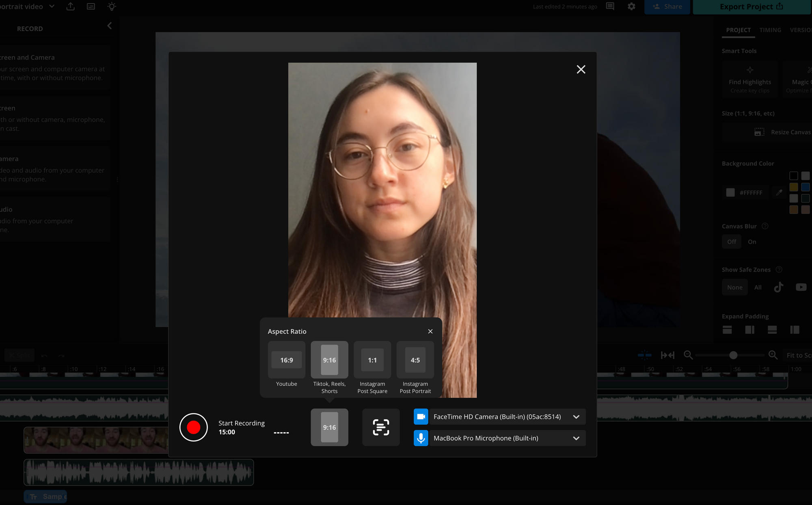Select 16:9 Youtube aspect ratio
The height and width of the screenshot is (505, 812).
coord(287,360)
